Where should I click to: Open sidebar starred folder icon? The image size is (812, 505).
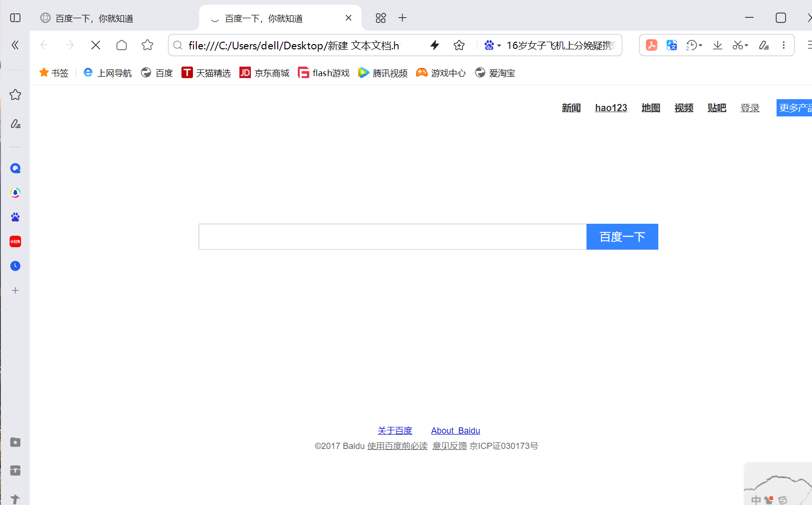15,442
